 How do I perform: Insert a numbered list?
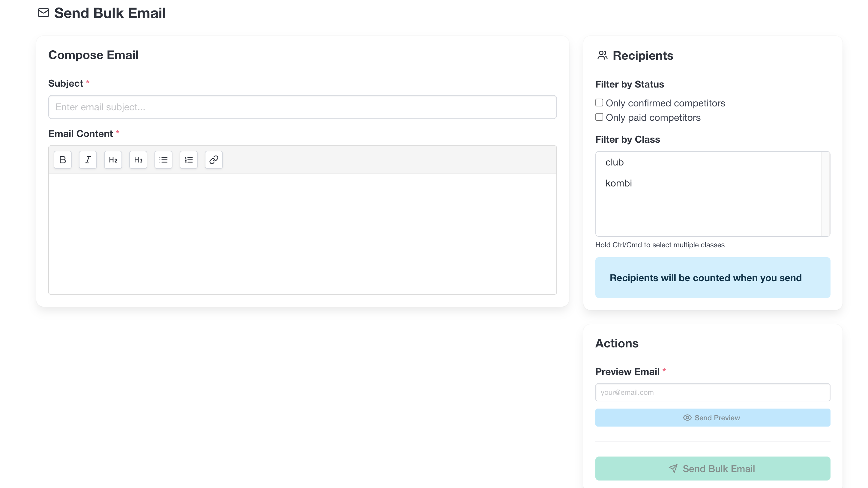189,160
